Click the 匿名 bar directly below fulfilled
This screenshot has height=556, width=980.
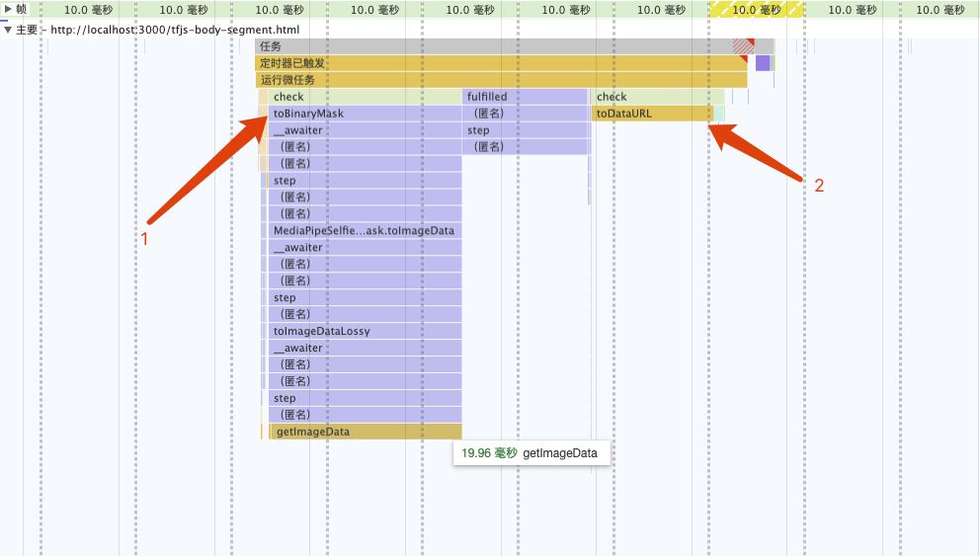pyautogui.click(x=527, y=114)
